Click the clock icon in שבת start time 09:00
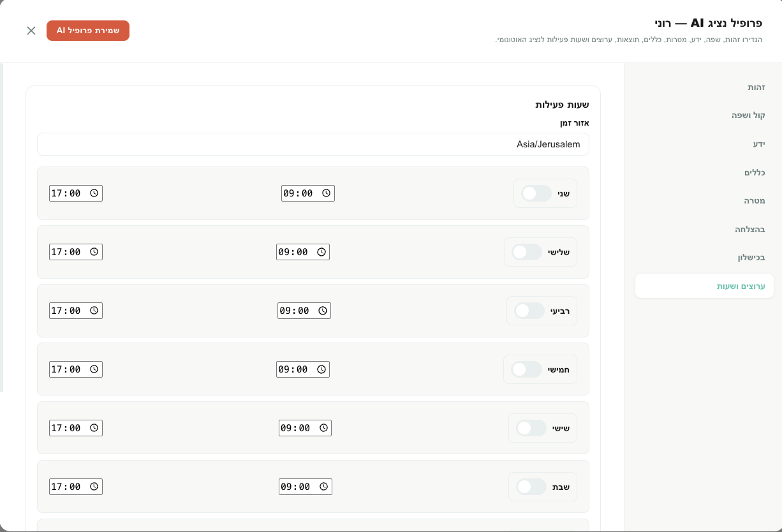This screenshot has width=782, height=532. click(323, 487)
